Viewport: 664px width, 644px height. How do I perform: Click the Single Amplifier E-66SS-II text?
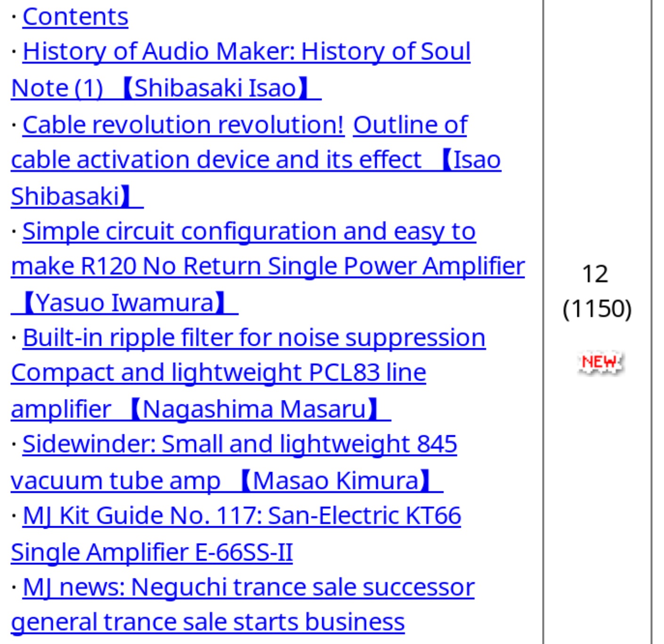[152, 552]
